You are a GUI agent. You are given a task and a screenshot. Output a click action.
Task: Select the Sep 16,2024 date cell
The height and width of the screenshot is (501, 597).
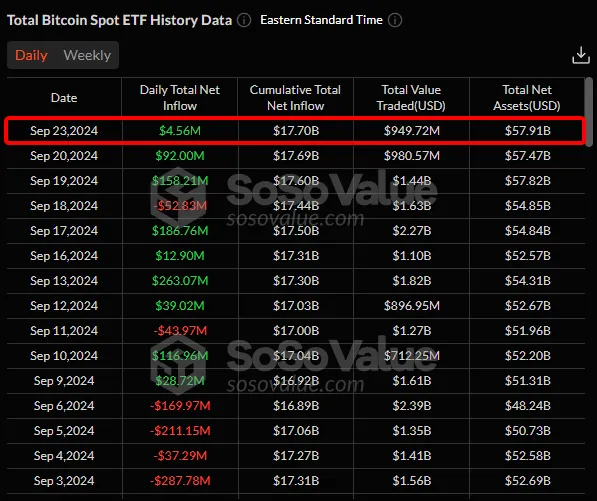(x=64, y=256)
